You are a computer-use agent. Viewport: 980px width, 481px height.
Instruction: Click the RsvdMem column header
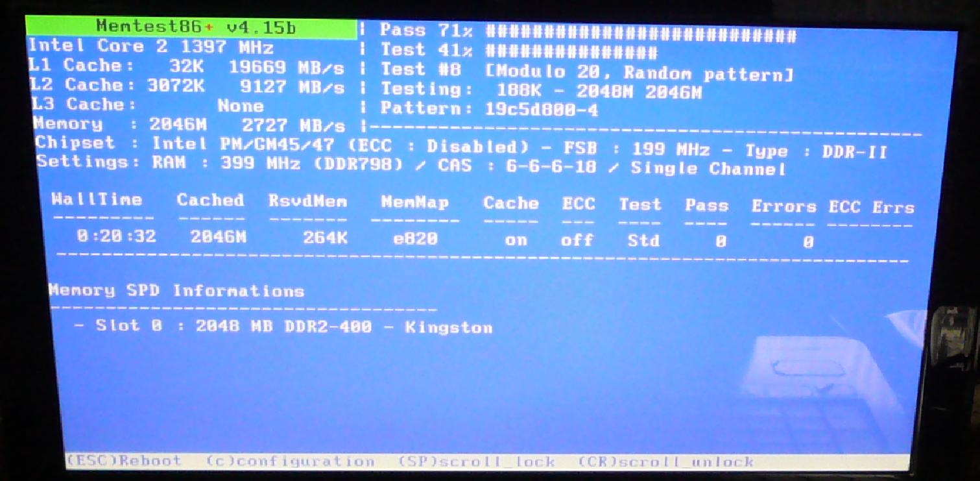tap(308, 202)
